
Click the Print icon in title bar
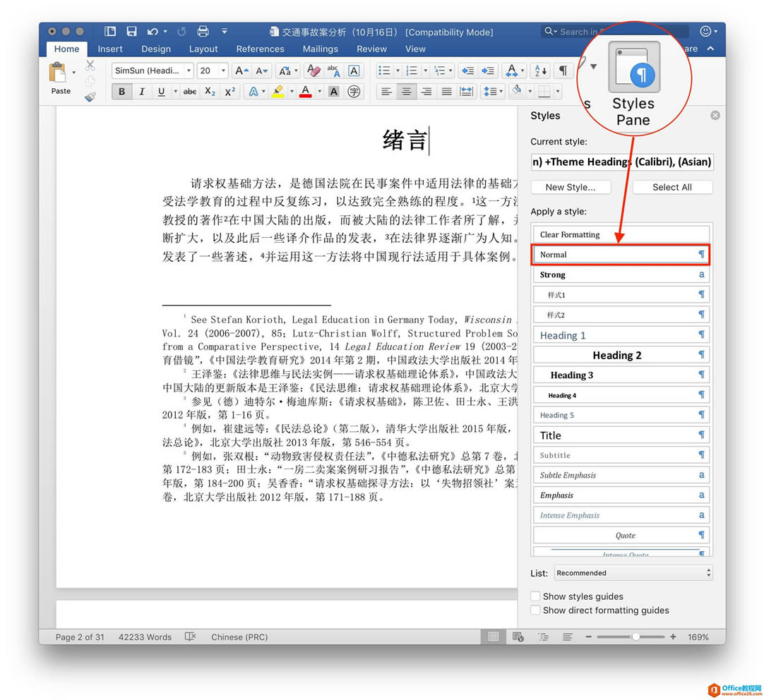203,32
